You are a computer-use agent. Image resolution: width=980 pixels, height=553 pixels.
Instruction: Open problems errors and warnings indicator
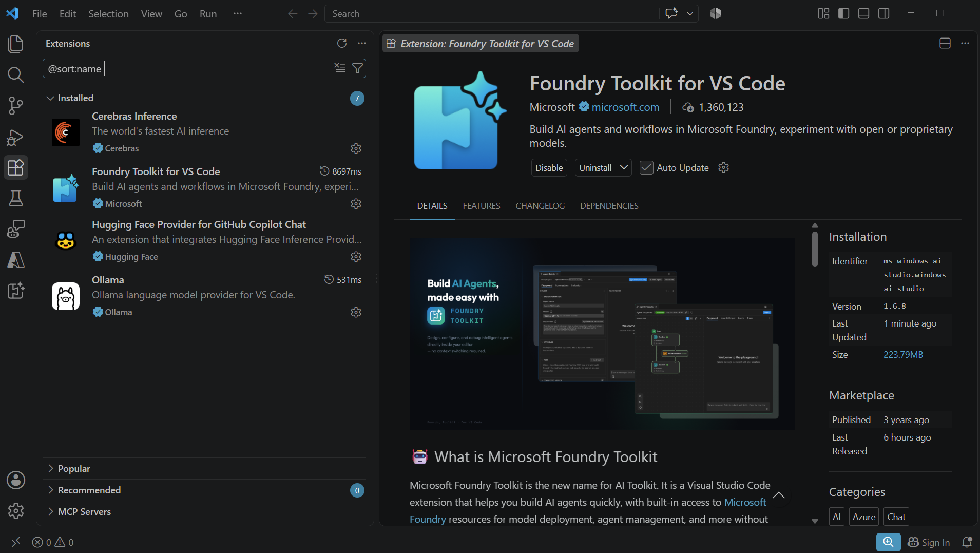click(x=53, y=542)
